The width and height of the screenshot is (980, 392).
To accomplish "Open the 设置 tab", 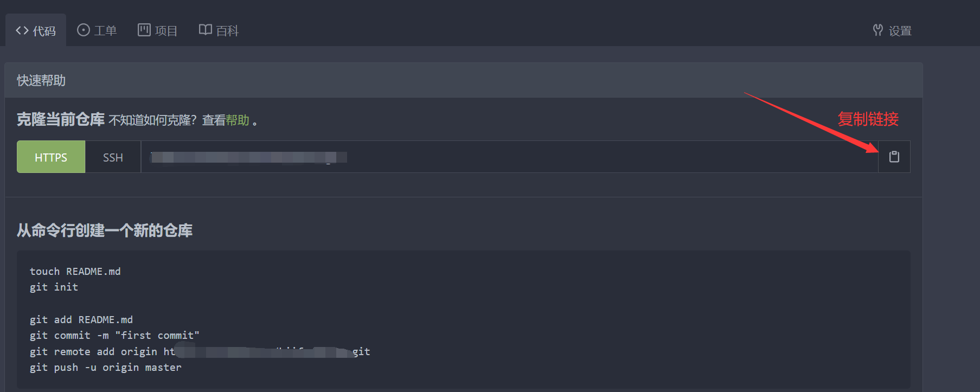I will [900, 31].
